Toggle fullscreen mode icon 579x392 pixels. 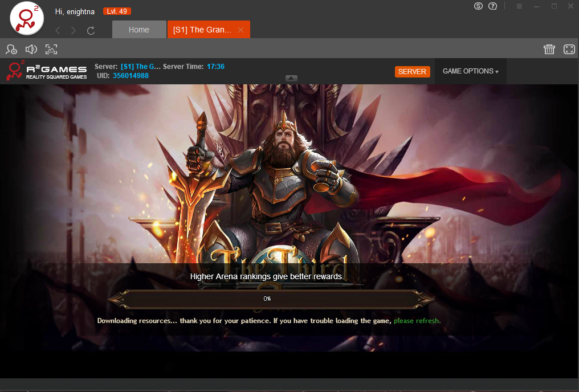point(569,50)
